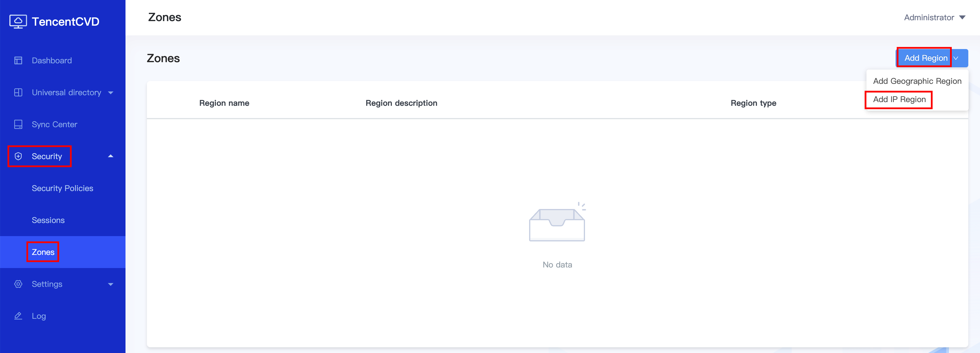The image size is (980, 353).
Task: Select Zones in the sidebar
Action: point(43,252)
